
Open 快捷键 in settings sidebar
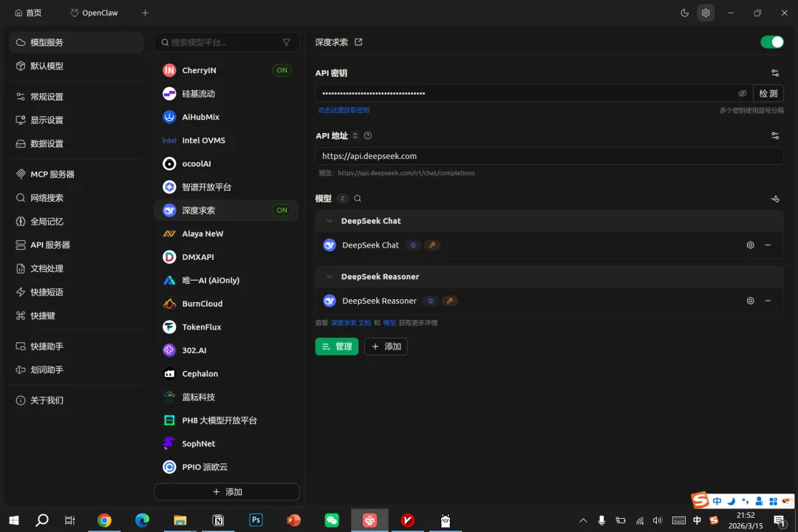[x=76, y=316]
